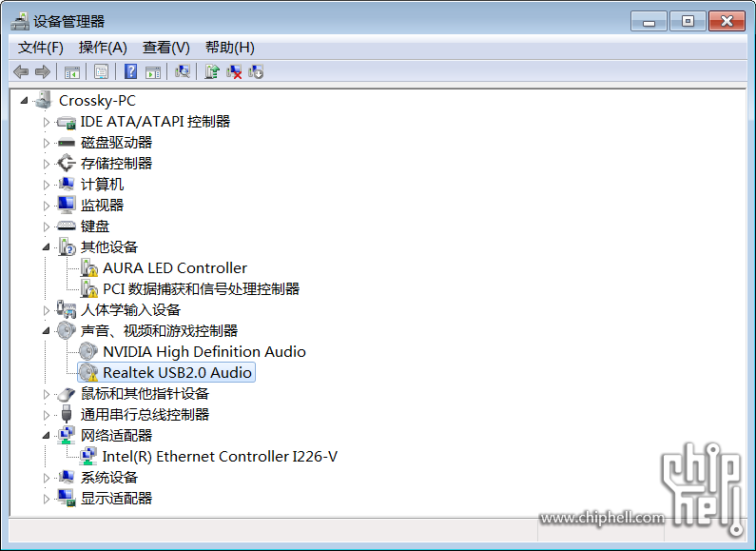Collapse the 声音、视频和游戏控制器 node
The width and height of the screenshot is (756, 551).
click(47, 331)
